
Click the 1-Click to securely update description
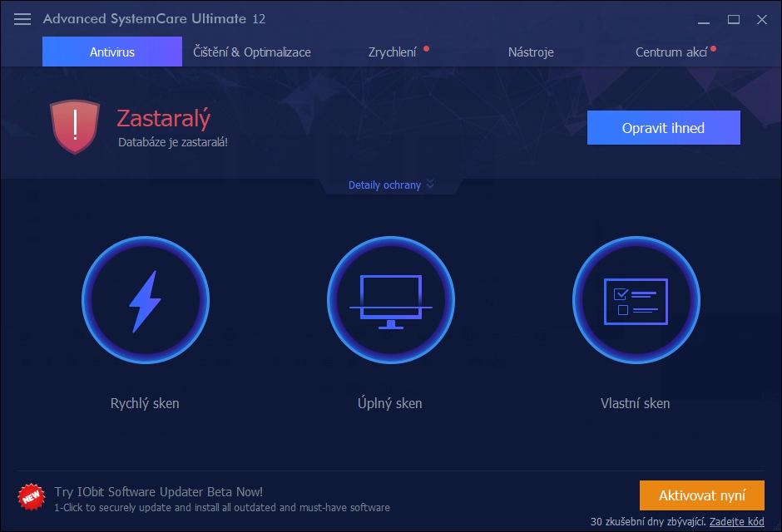[x=222, y=508]
